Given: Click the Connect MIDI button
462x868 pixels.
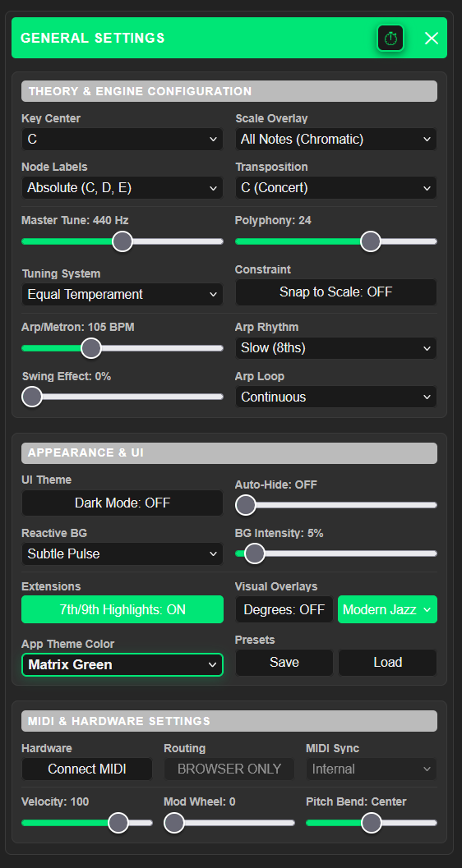Looking at the screenshot, I should pos(87,769).
